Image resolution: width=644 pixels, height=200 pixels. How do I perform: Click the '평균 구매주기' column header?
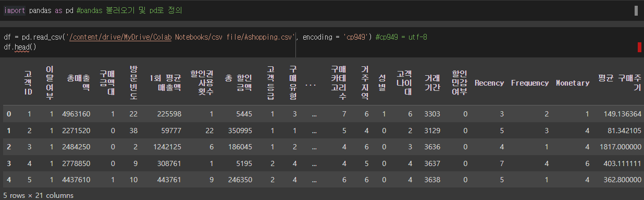(620, 83)
